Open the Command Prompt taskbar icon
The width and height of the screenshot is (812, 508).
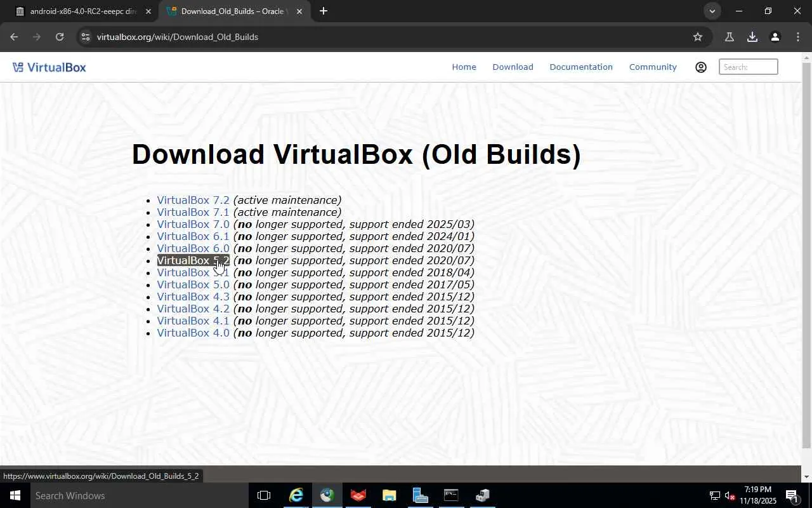[451, 495]
